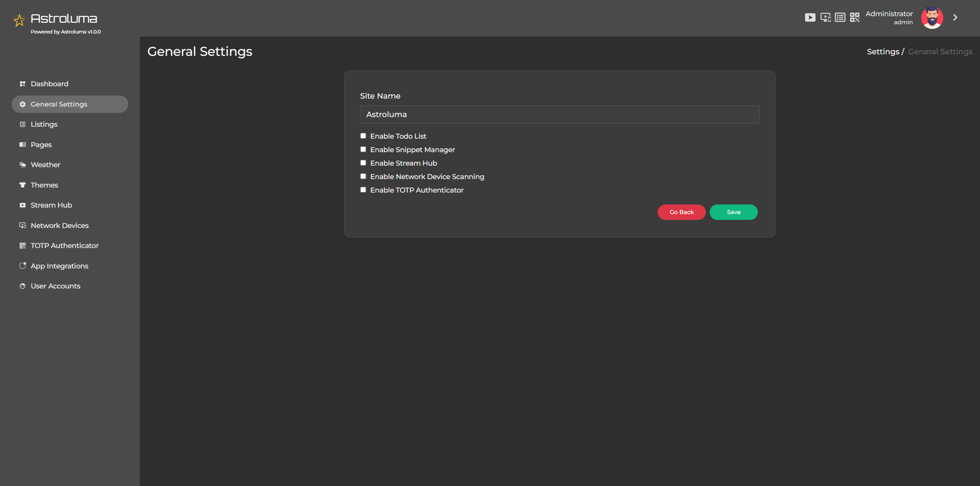Open Stream Hub settings
Image resolution: width=980 pixels, height=486 pixels.
pos(51,205)
